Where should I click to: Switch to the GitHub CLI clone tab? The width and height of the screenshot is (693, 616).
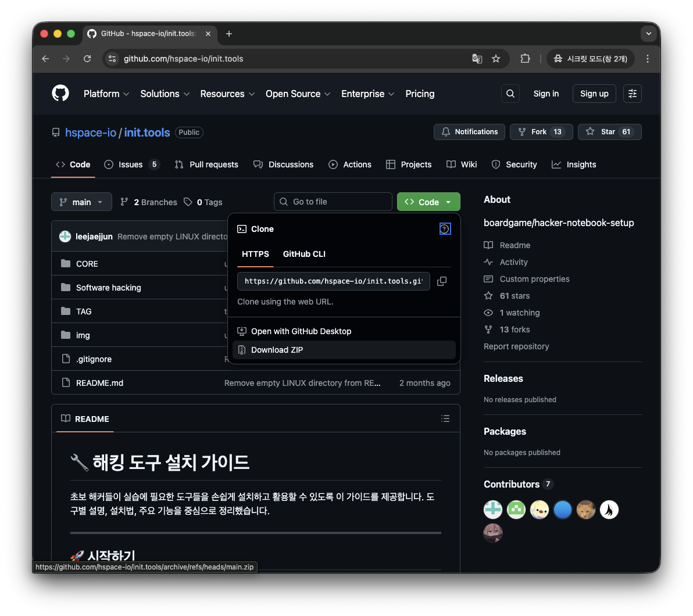pos(303,254)
